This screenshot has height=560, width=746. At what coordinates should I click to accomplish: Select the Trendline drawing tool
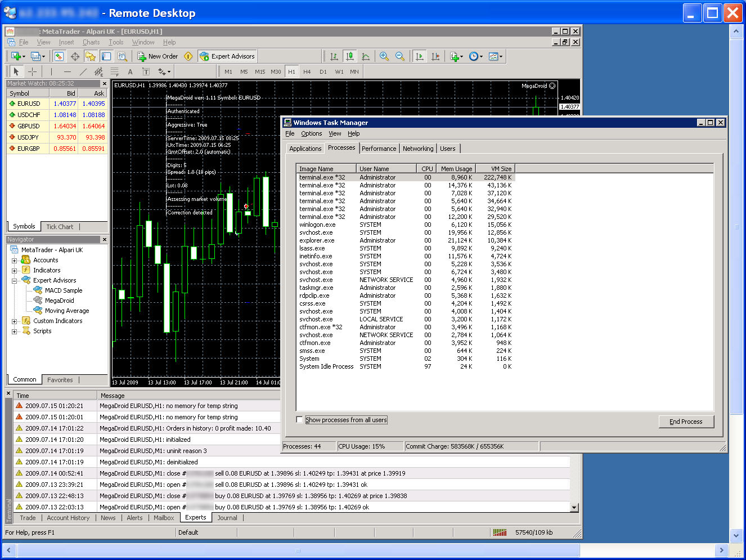tap(83, 71)
